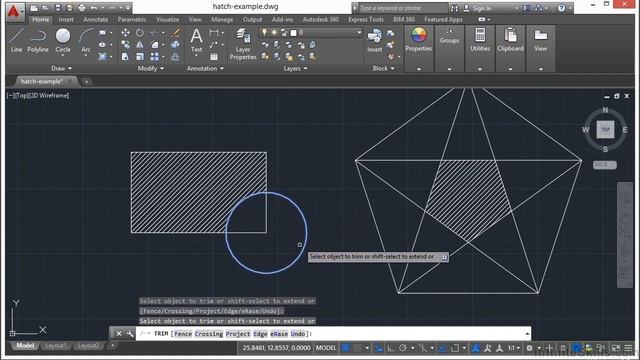This screenshot has height=360, width=640.
Task: Click the Scale tool icon
Action: (140, 57)
